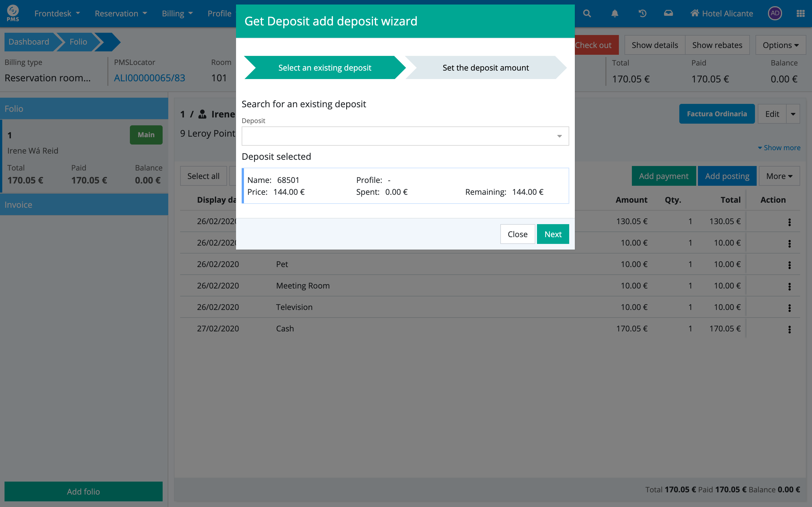Open the Billing menu
This screenshot has height=507, width=812.
pyautogui.click(x=177, y=14)
